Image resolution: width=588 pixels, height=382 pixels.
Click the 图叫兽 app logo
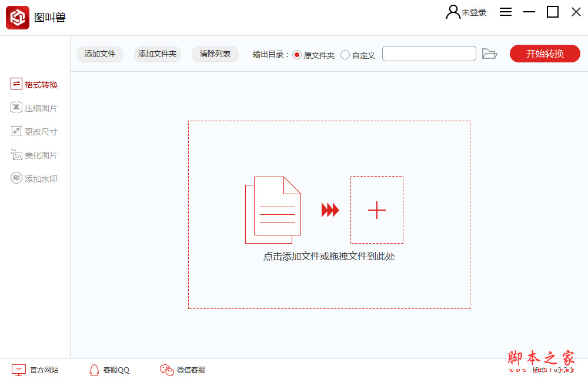click(17, 17)
